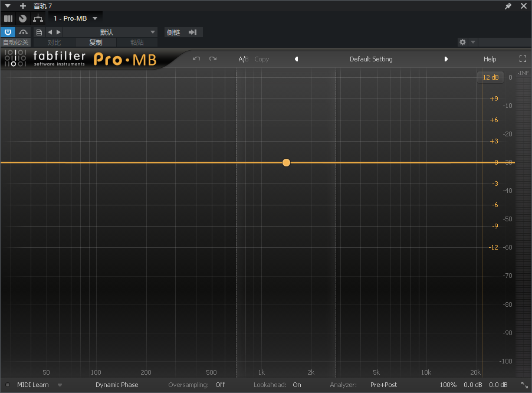Open the preset file page icon

tap(39, 32)
